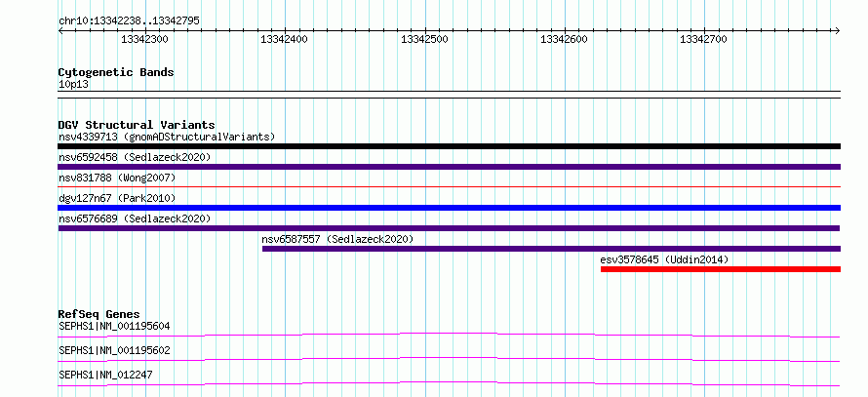
Task: Open the SEPHS1|NM_001195604 transcript label
Action: (x=114, y=326)
